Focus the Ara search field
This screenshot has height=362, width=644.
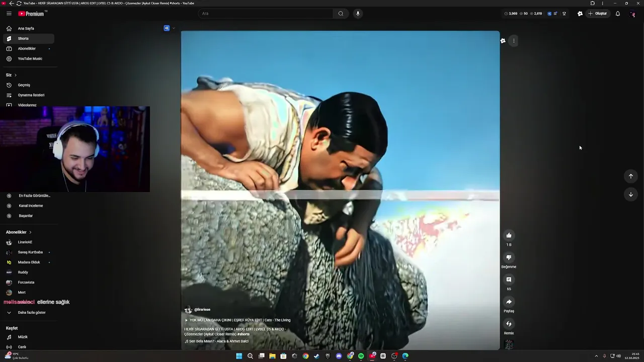(x=266, y=14)
